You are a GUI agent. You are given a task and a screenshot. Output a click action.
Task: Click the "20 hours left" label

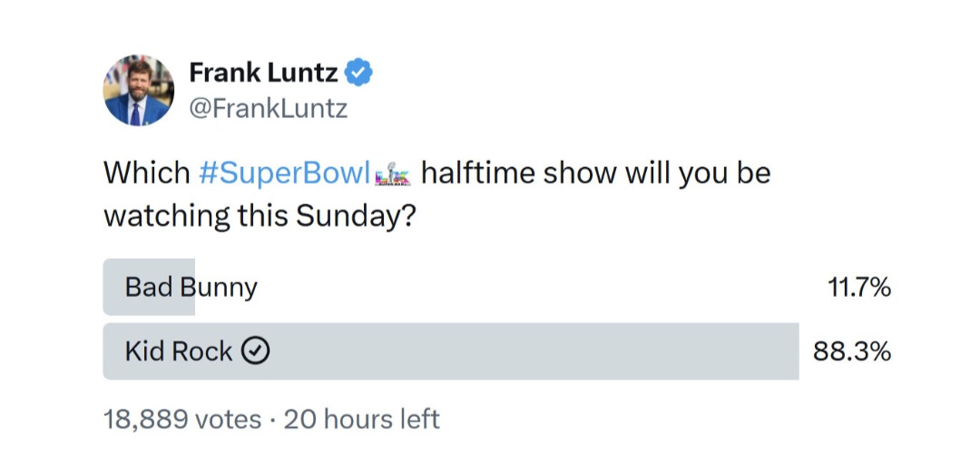361,419
